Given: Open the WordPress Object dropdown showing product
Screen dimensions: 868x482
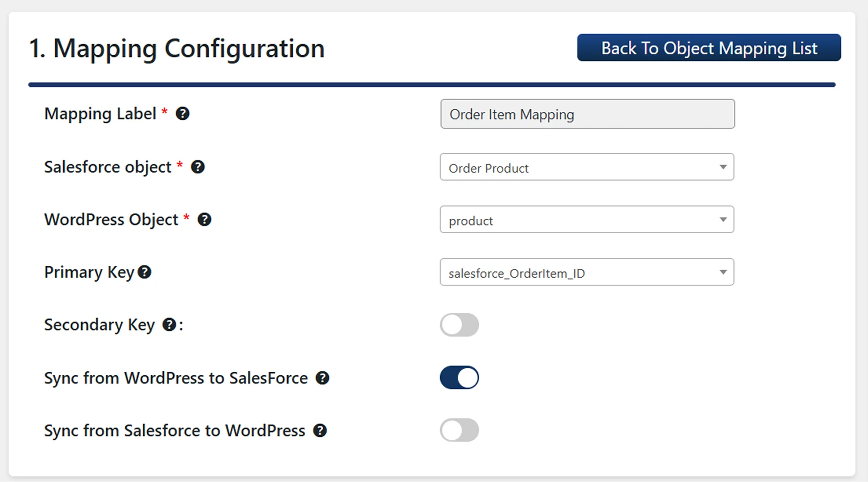Looking at the screenshot, I should tap(587, 220).
